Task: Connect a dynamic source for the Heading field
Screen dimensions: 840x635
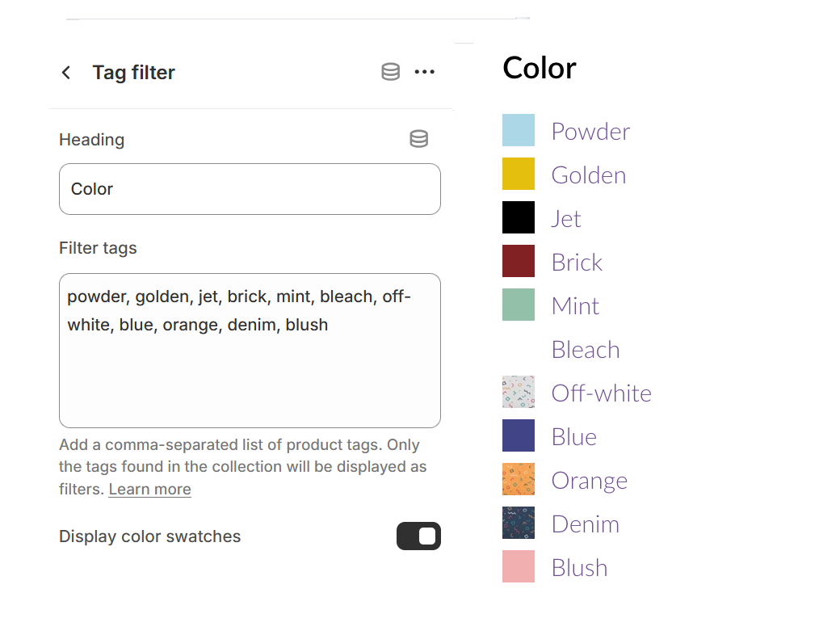Action: [x=418, y=138]
